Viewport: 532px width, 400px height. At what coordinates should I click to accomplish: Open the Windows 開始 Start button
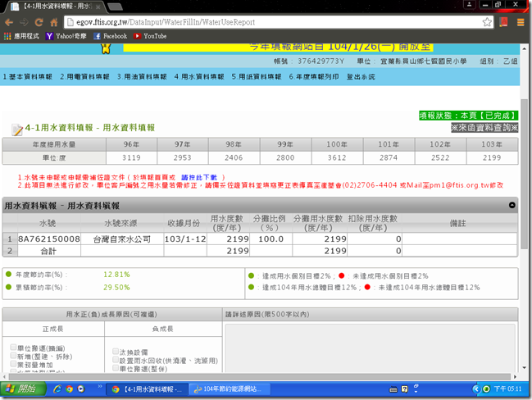(24, 389)
